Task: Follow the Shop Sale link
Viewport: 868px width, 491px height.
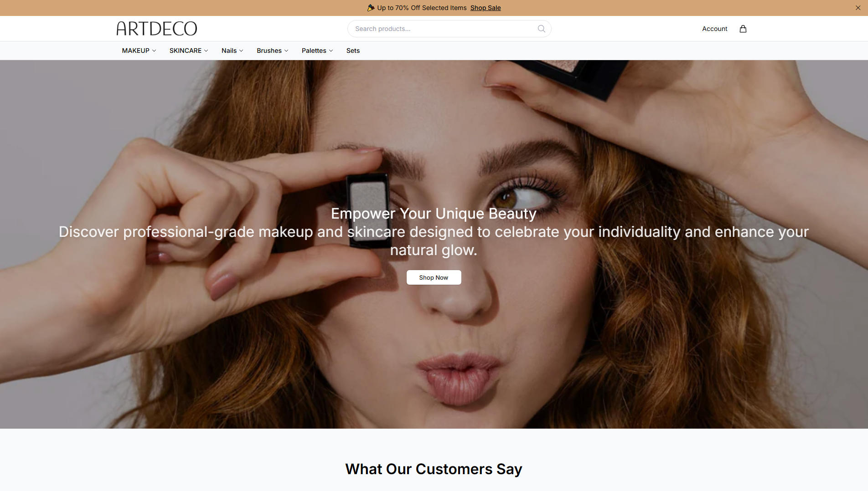Action: coord(486,8)
